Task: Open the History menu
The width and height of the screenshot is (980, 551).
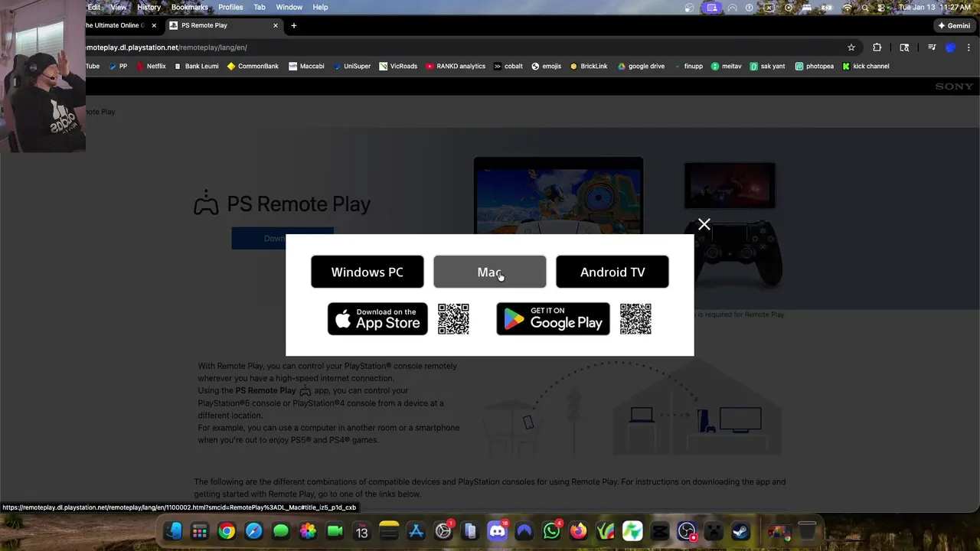Action: point(149,7)
